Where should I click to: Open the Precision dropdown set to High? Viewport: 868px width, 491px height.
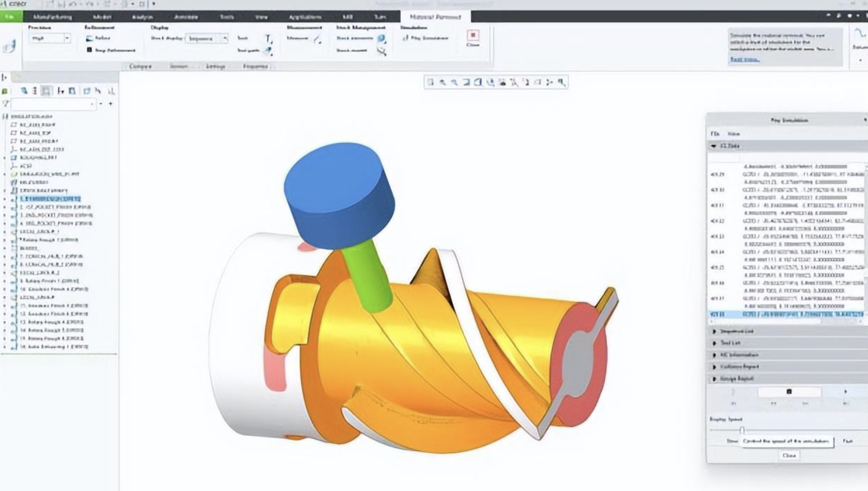pyautogui.click(x=66, y=38)
